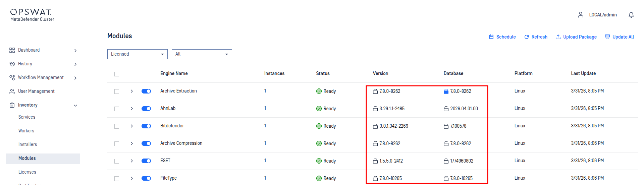This screenshot has width=644, height=185.
Task: Sort by the Engine Name column header
Action: tap(174, 73)
